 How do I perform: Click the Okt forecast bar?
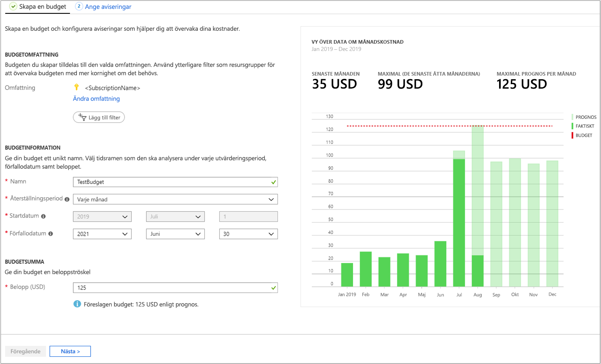(x=515, y=222)
